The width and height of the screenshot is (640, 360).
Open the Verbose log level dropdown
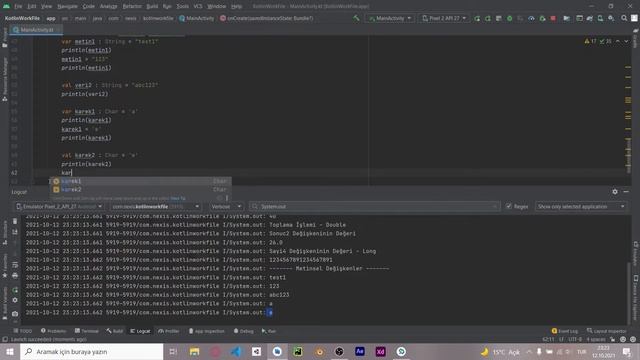pyautogui.click(x=226, y=207)
